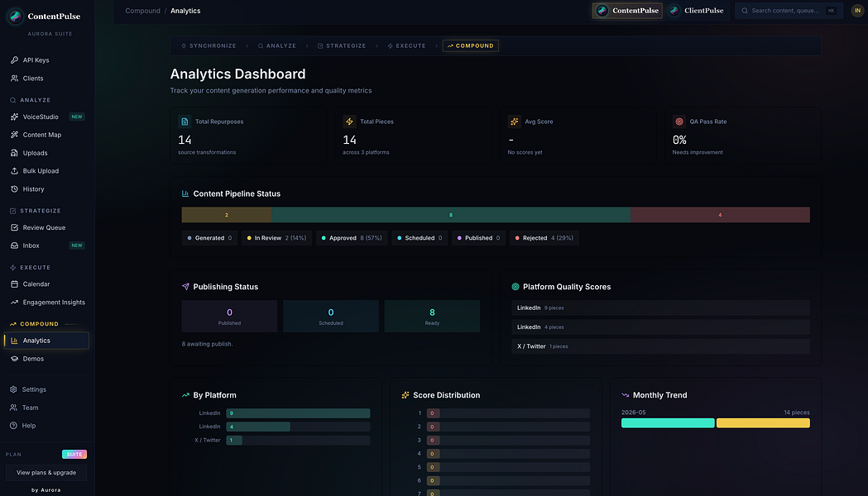Click the 8 awaiting publish text

pyautogui.click(x=207, y=344)
